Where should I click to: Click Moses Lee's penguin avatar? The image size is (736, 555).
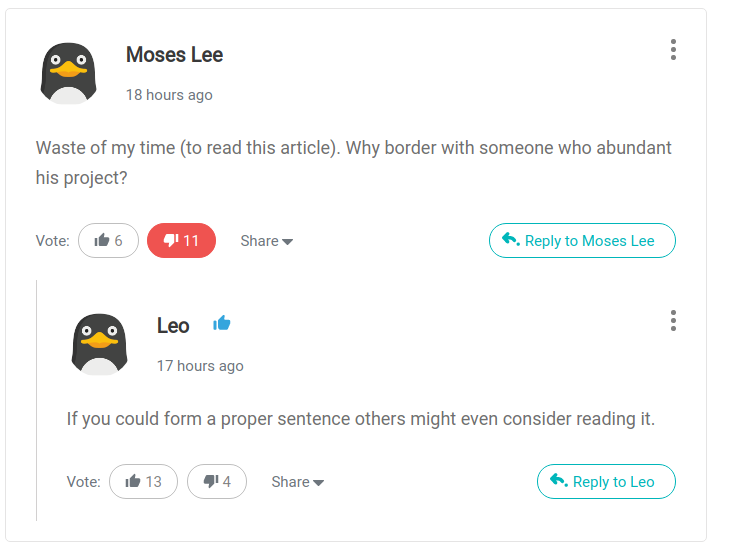click(69, 73)
